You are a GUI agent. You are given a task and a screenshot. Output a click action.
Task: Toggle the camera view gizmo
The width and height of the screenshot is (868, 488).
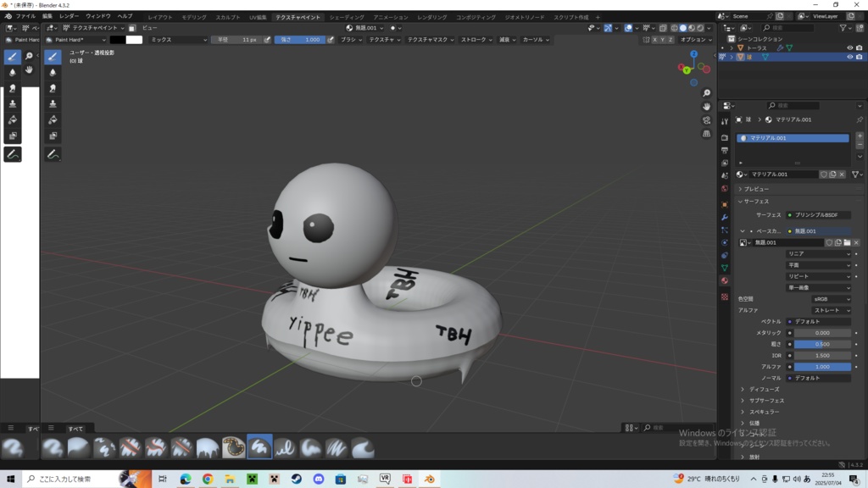click(x=706, y=120)
